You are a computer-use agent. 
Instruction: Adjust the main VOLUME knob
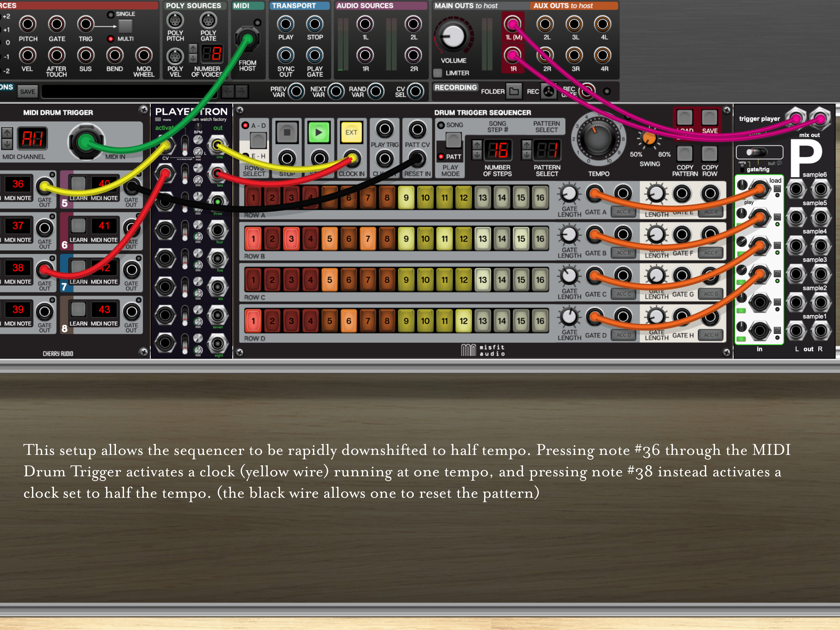(453, 37)
